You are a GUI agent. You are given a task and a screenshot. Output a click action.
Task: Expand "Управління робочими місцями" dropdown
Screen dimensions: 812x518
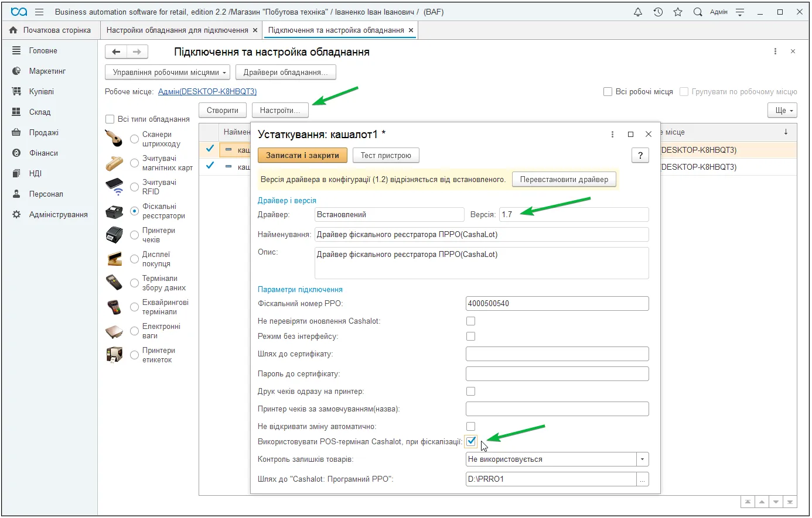168,73
